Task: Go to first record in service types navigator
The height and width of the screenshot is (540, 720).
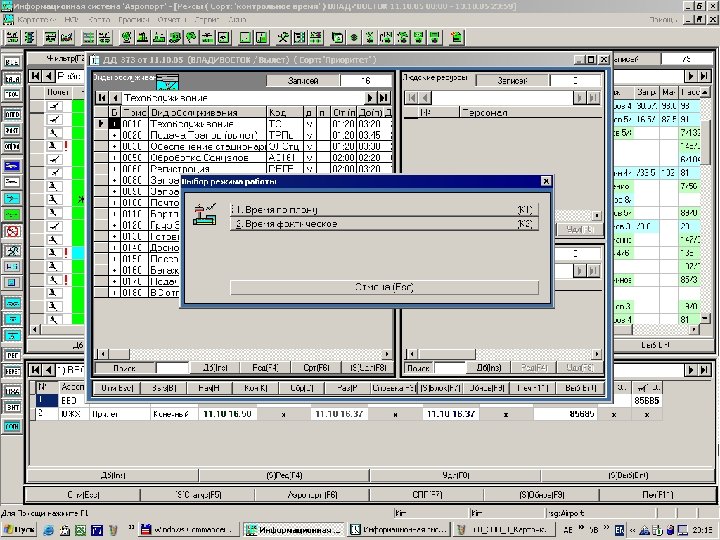Action: pyautogui.click(x=102, y=98)
